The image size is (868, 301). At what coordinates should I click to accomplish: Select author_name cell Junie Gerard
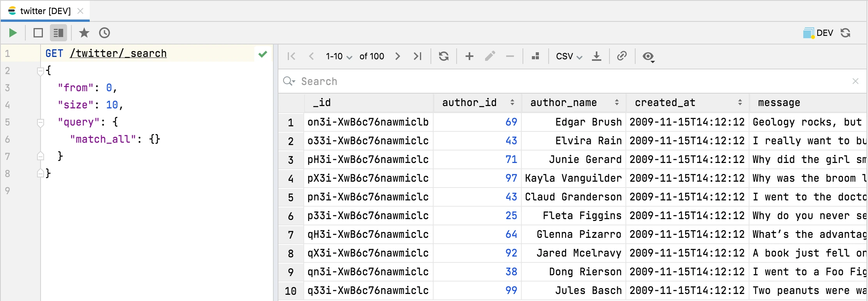tap(574, 159)
